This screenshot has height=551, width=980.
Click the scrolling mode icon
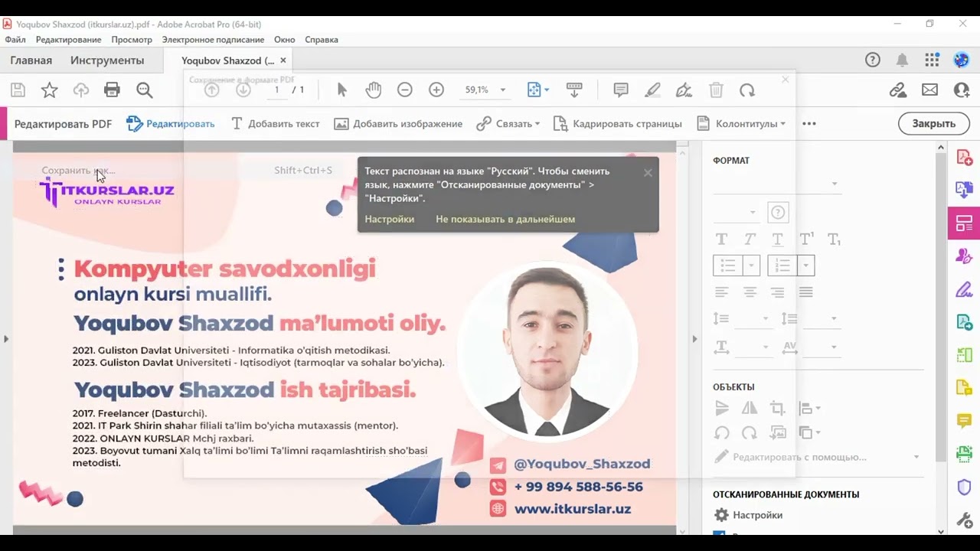[x=574, y=90]
